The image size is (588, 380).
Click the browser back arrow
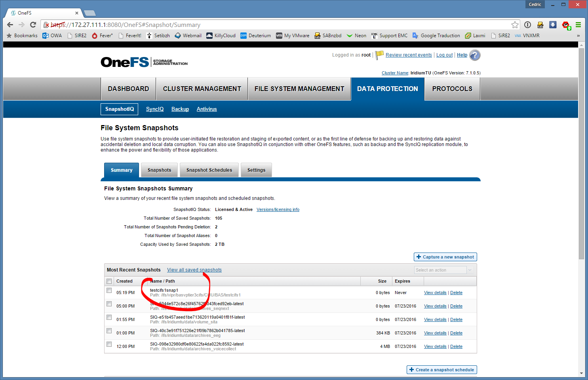[x=10, y=25]
